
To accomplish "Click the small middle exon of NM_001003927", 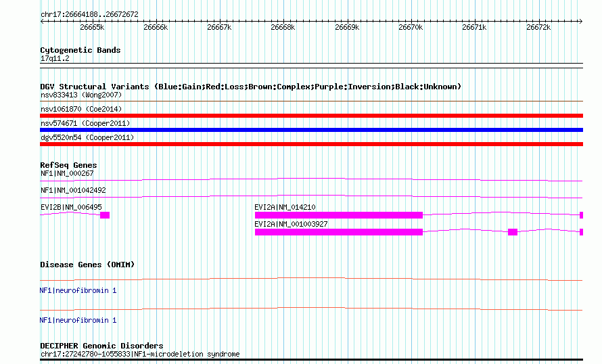I will pyautogui.click(x=513, y=232).
